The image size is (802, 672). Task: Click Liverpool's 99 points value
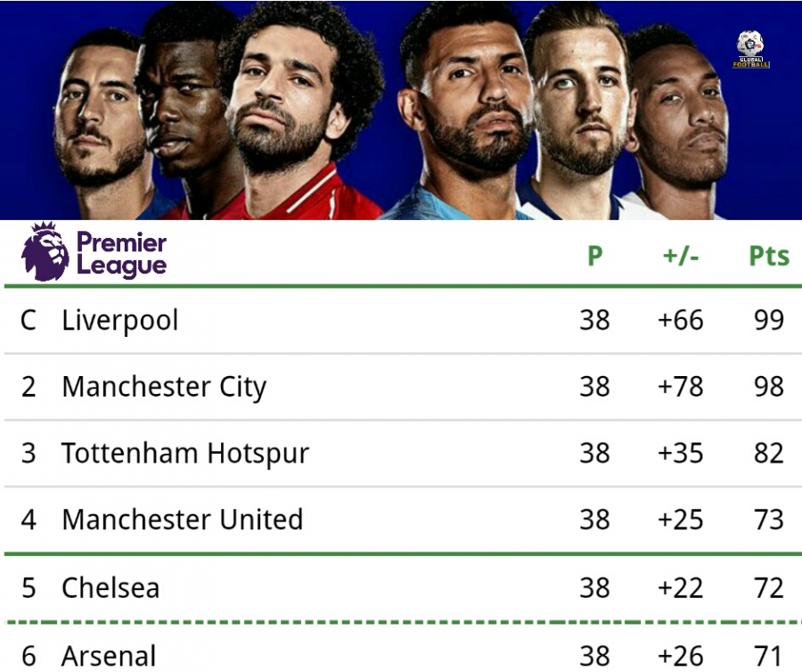pyautogui.click(x=768, y=320)
